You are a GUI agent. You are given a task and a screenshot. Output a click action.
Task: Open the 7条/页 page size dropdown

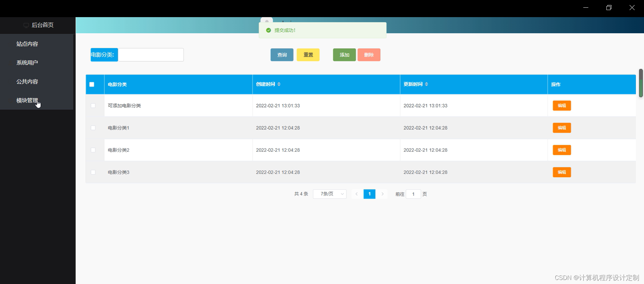click(330, 194)
